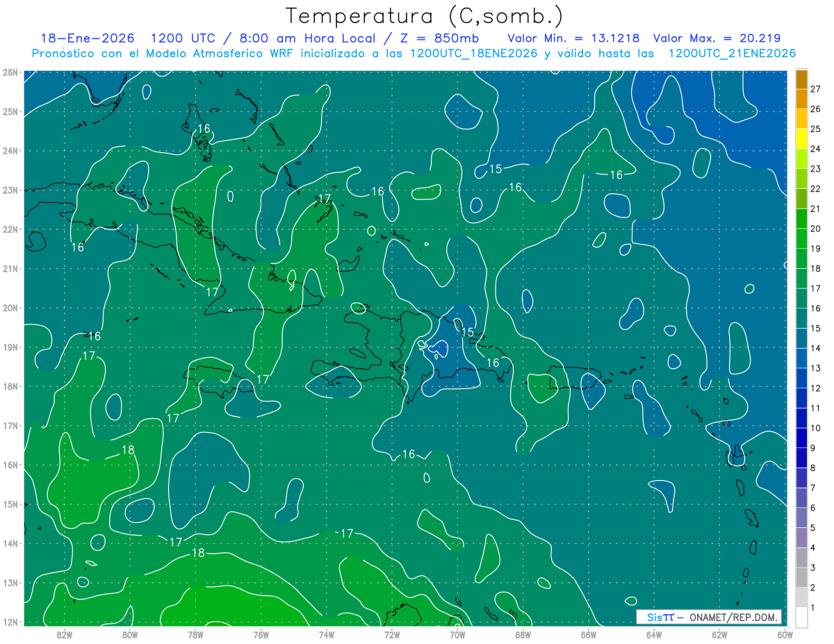This screenshot has height=644, width=834.
Task: Click the '17N' latitude axis label
Action: click(10, 425)
